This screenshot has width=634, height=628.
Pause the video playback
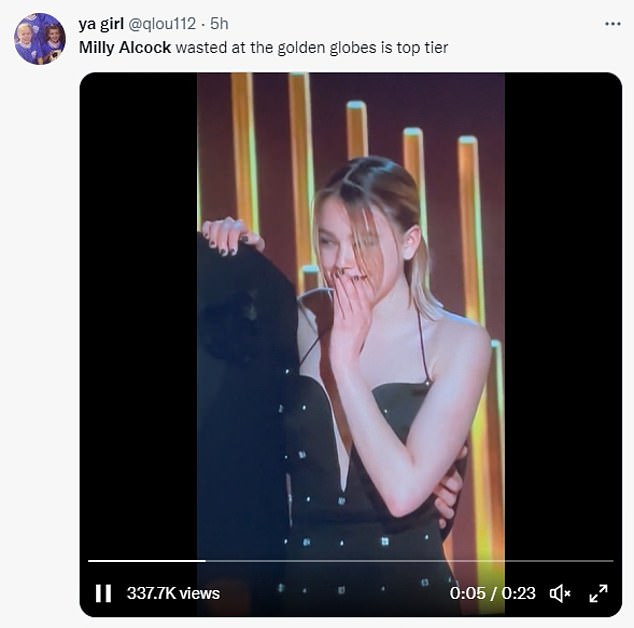pos(103,593)
